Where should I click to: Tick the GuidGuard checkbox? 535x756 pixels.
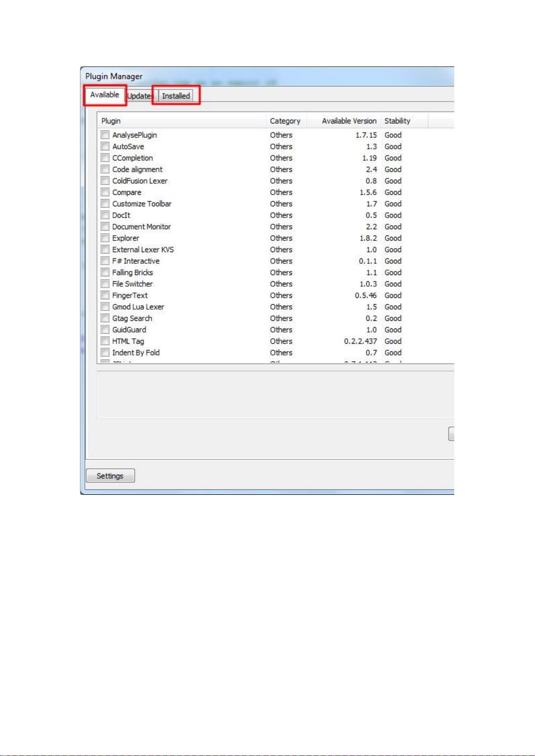(105, 329)
